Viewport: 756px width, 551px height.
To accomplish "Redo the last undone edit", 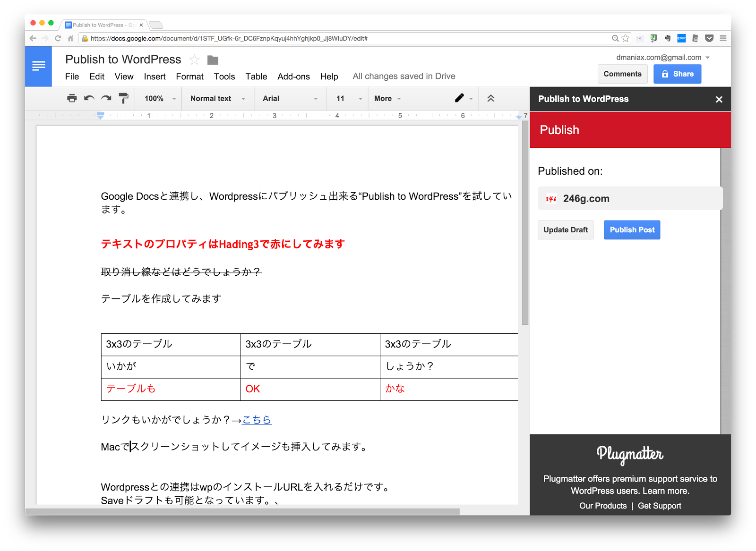I will [x=106, y=98].
